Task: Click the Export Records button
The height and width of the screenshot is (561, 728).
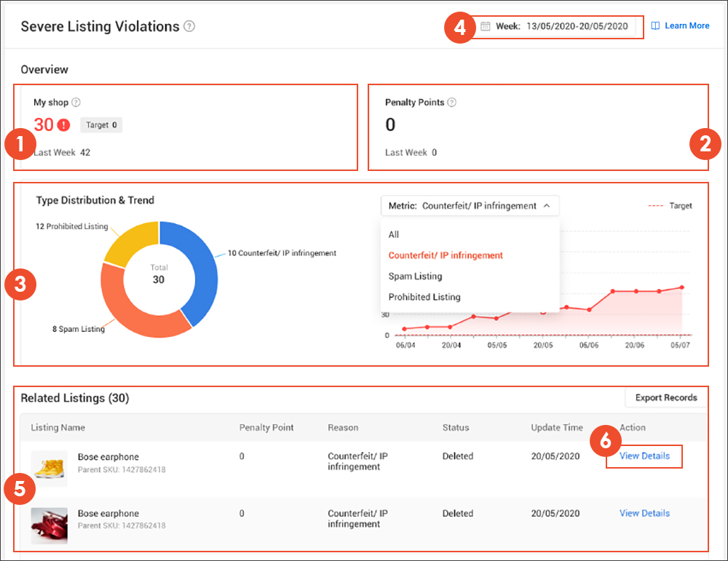Action: click(665, 397)
